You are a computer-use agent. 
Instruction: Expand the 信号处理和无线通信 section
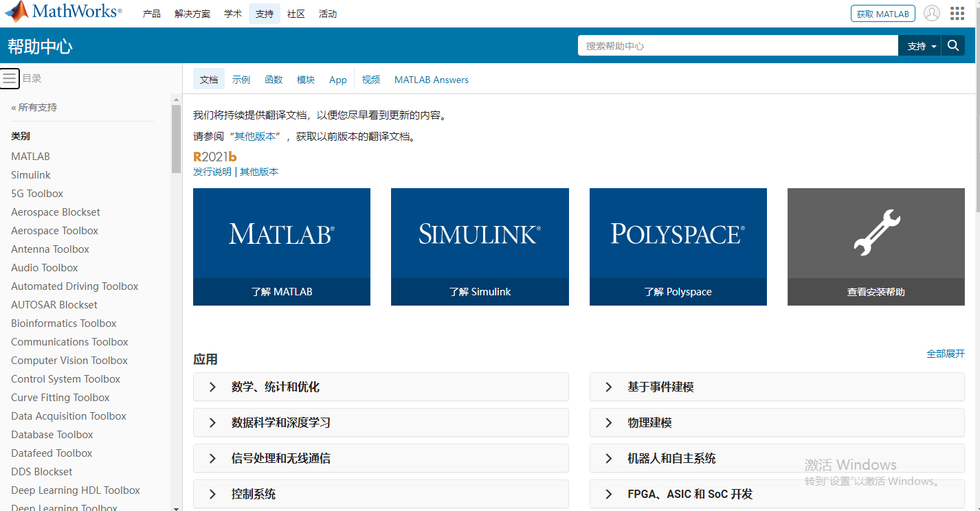tap(381, 458)
